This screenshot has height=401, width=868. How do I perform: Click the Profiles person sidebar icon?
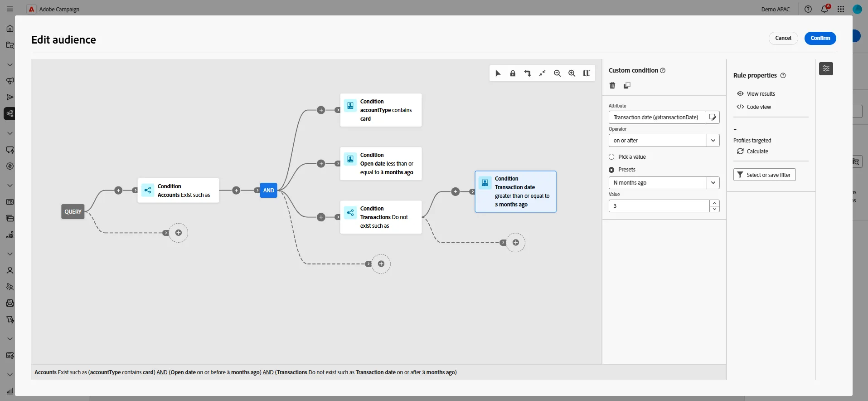click(10, 271)
